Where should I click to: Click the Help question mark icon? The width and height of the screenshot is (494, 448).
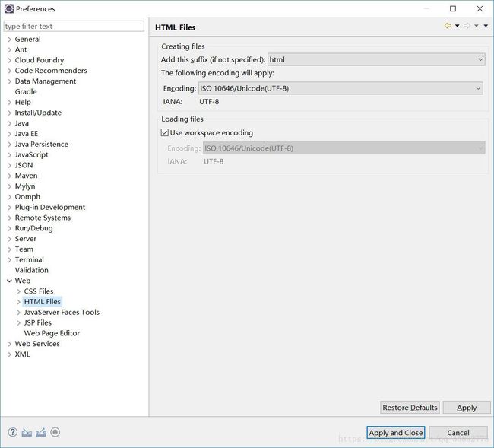[x=13, y=432]
